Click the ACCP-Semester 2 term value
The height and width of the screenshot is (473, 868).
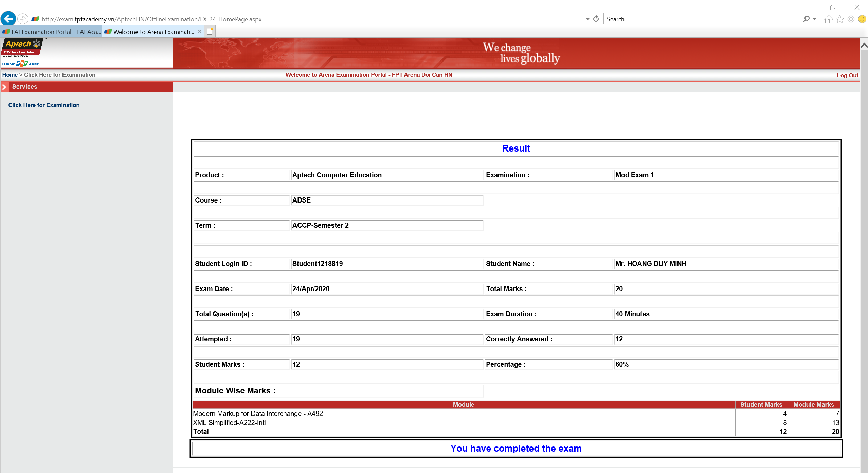[x=320, y=225]
